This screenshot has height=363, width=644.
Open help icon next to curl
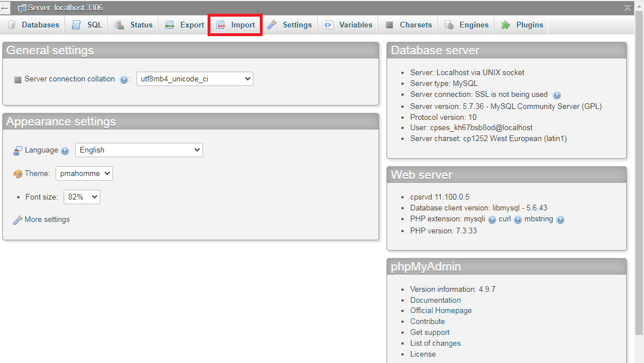click(518, 220)
